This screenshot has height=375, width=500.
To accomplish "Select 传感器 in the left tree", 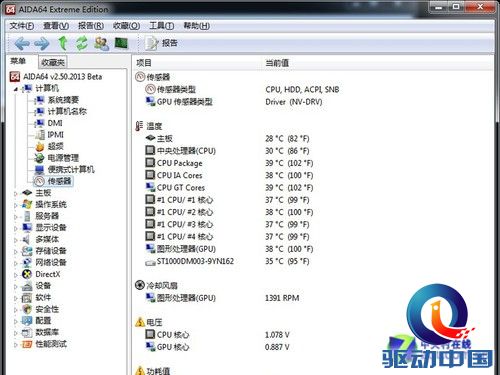I will click(x=59, y=181).
